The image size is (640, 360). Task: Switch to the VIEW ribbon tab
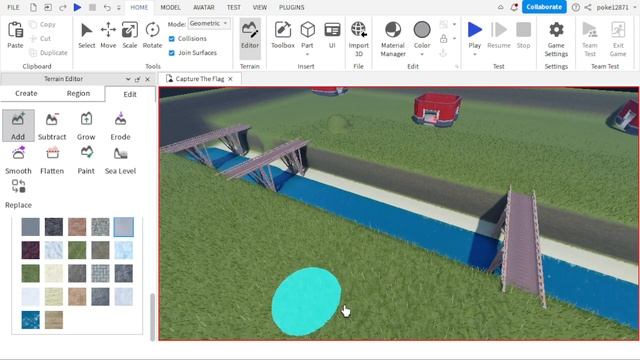point(260,7)
